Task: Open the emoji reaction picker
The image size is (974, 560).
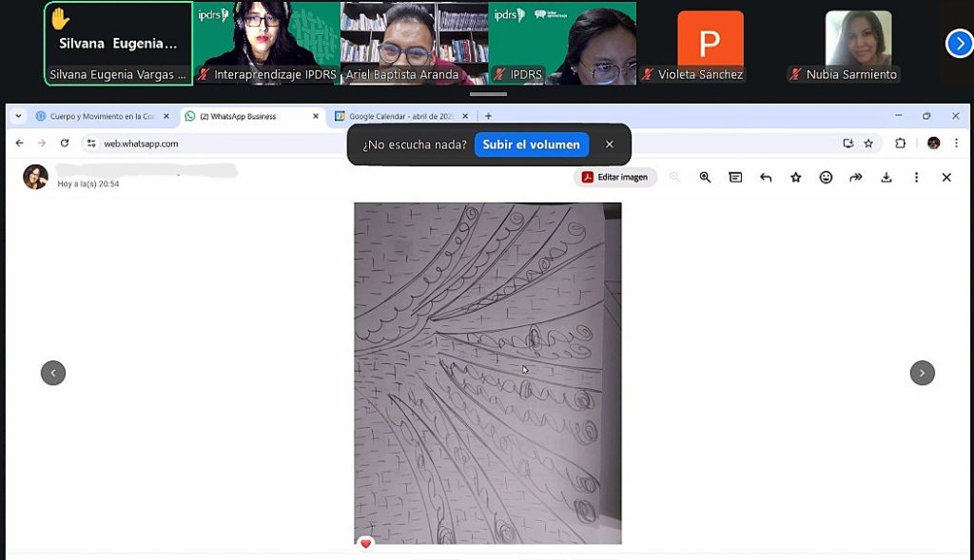Action: pyautogui.click(x=826, y=177)
